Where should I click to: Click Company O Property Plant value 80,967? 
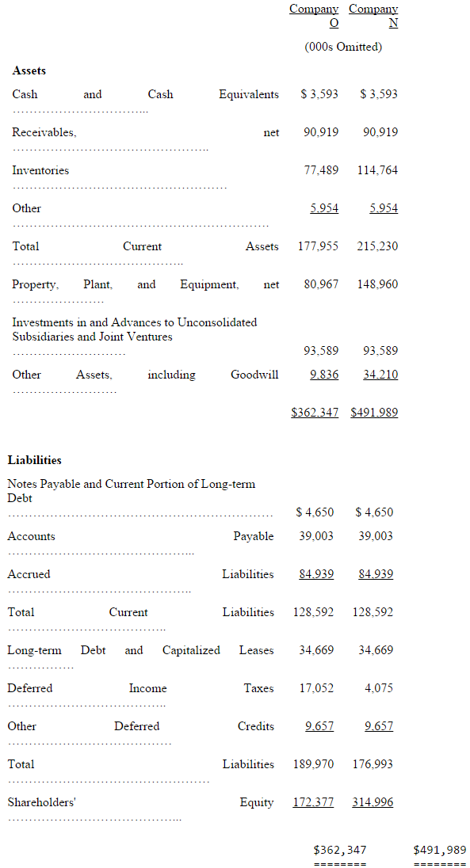coord(322,284)
